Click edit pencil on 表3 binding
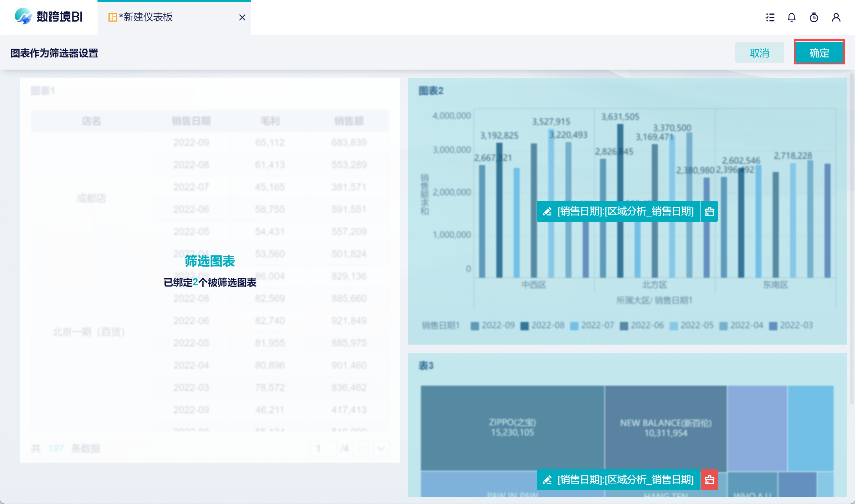Viewport: 855px width, 504px height. point(547,480)
